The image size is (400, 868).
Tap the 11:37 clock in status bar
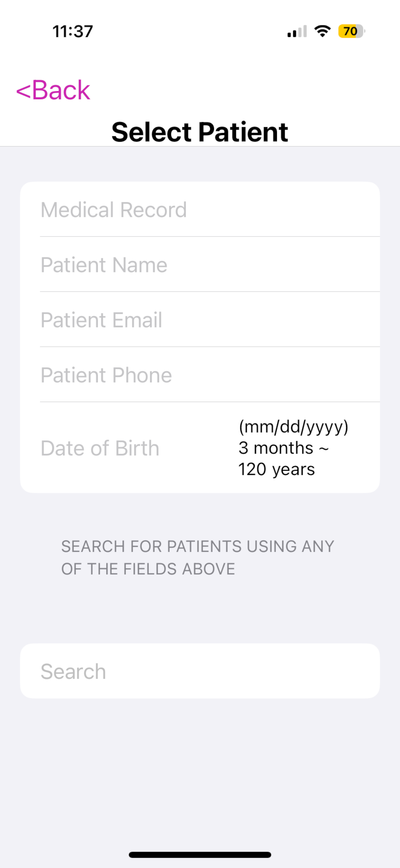(x=73, y=31)
